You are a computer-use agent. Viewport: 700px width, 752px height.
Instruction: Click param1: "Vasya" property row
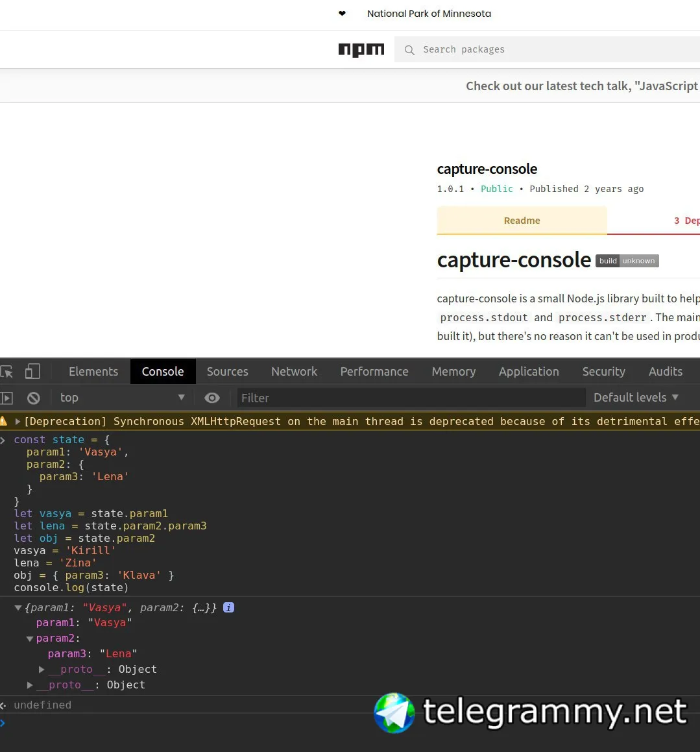pyautogui.click(x=84, y=623)
